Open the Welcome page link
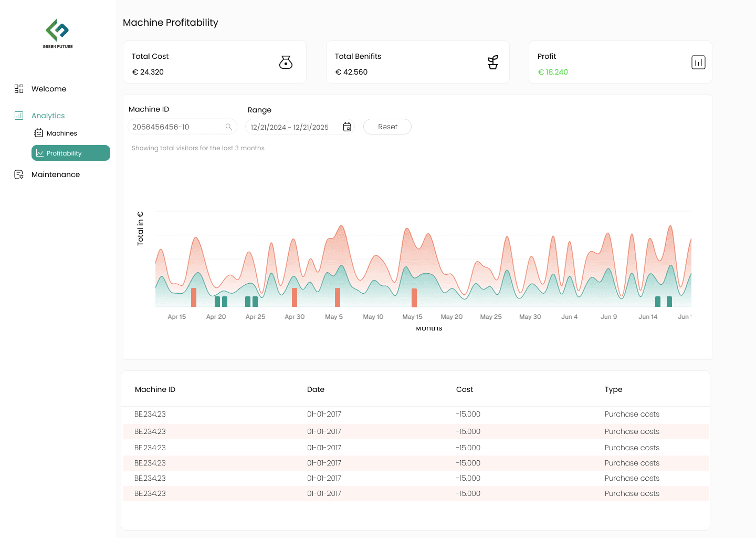 [x=49, y=89]
